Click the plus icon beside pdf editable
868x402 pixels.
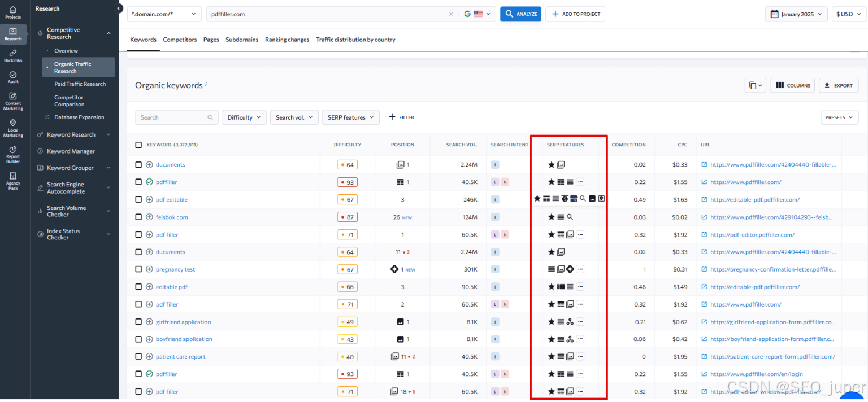tap(149, 199)
